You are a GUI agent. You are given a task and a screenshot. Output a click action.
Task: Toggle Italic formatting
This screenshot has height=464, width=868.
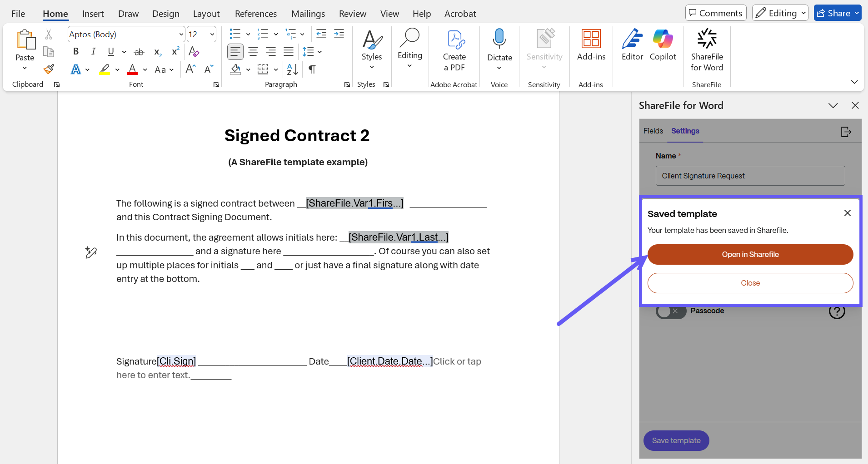[x=93, y=52]
